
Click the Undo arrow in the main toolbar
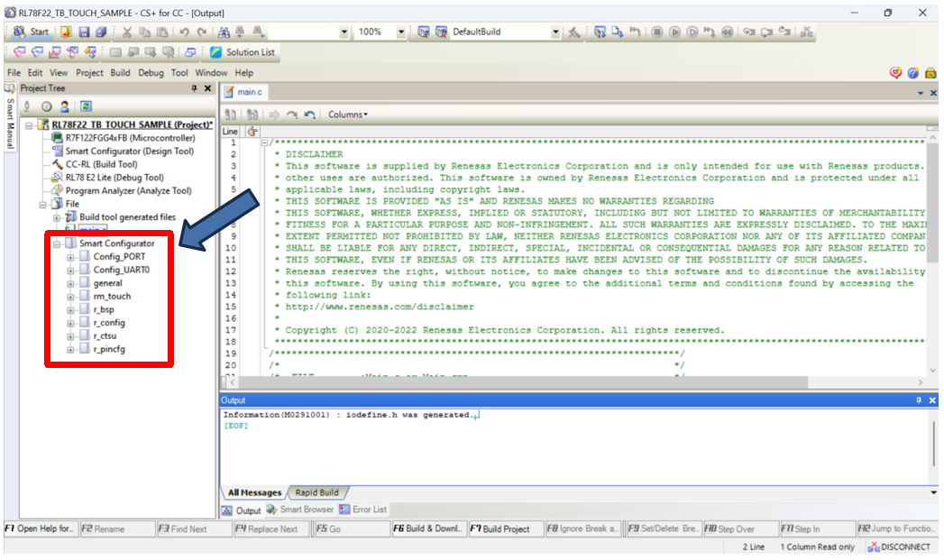coord(186,32)
